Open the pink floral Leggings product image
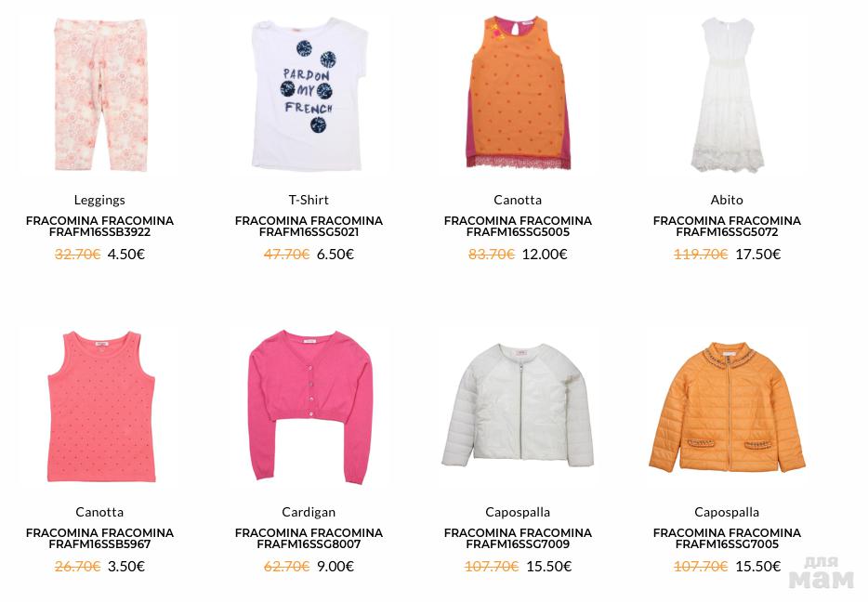This screenshot has width=868, height=602. pyautogui.click(x=99, y=95)
